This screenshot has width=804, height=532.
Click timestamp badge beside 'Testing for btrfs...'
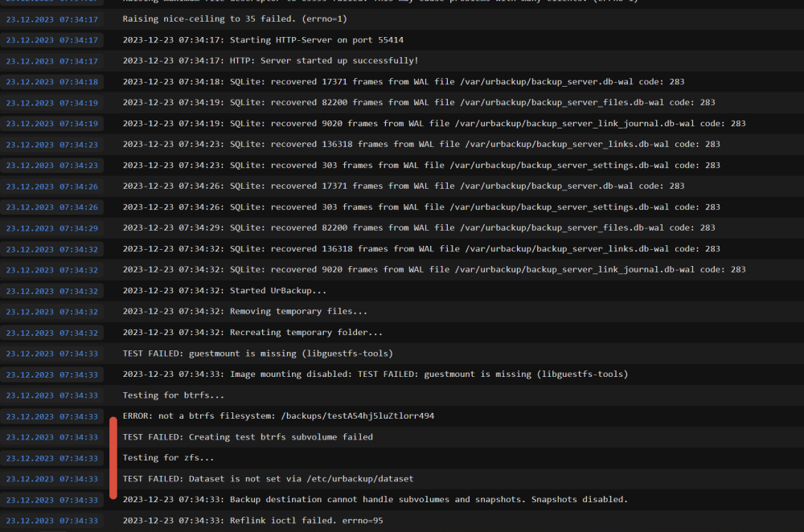click(x=51, y=395)
